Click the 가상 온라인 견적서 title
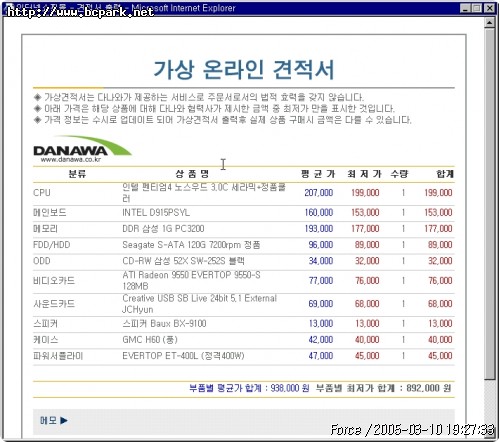Screen dimensions: 500x442 click(244, 70)
